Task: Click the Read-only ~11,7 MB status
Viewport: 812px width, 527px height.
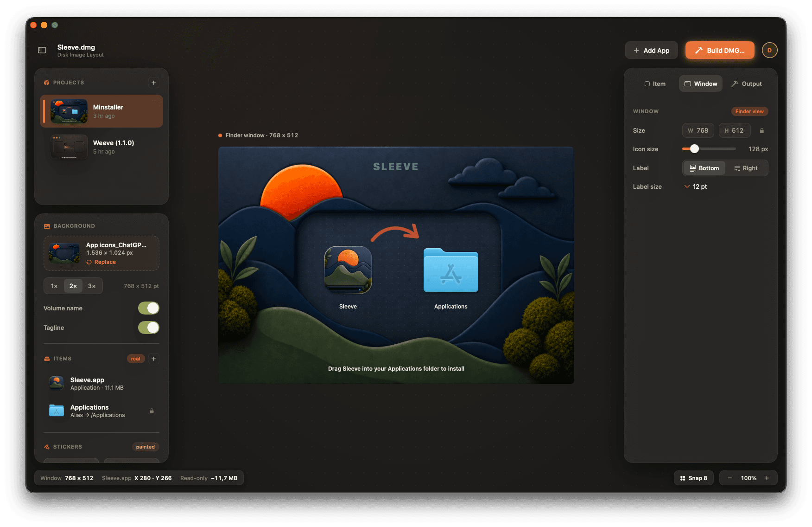Action: pos(209,478)
